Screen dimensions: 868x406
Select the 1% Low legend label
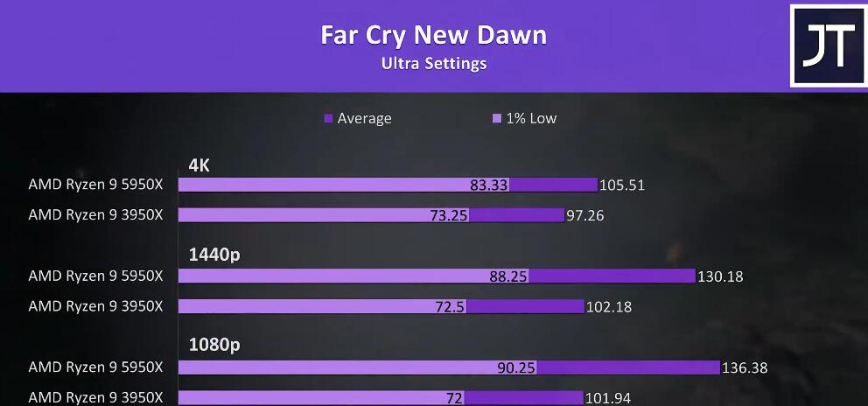[531, 118]
